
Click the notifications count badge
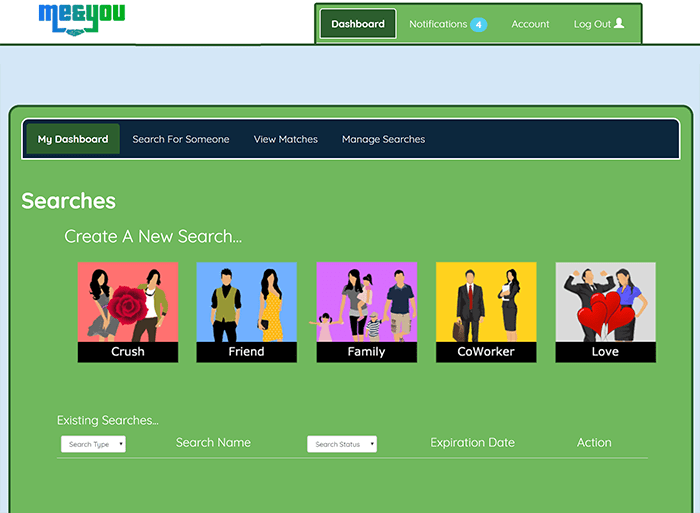pyautogui.click(x=478, y=24)
